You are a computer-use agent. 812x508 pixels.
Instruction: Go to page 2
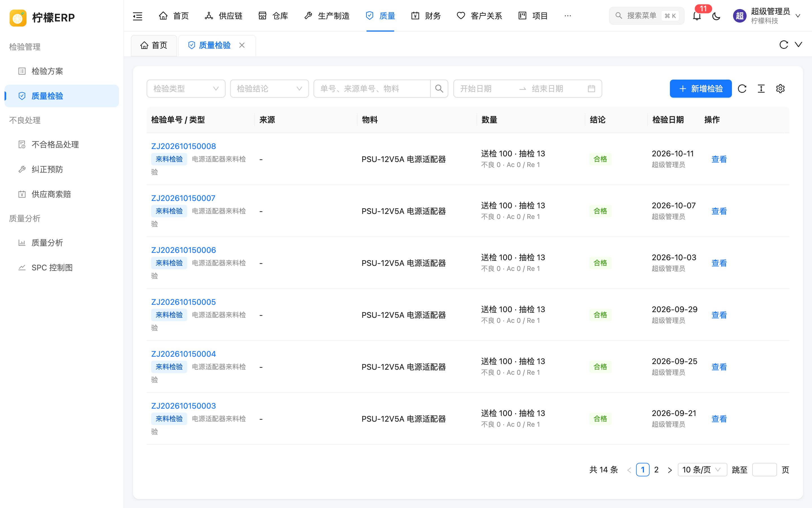[x=656, y=470]
